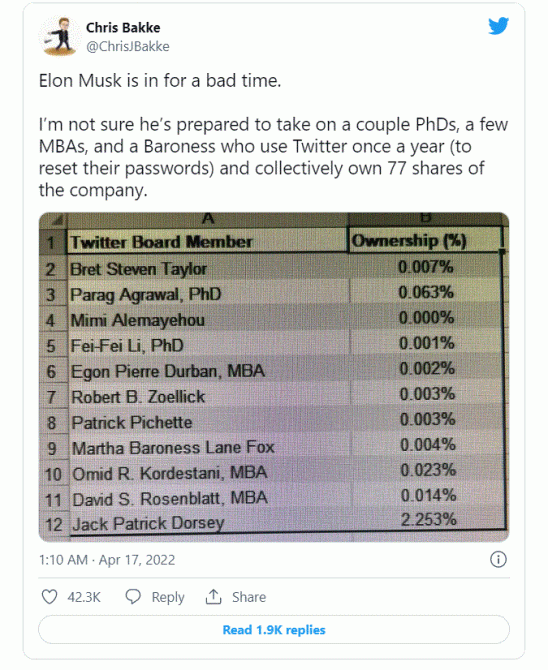The width and height of the screenshot is (548, 670).
Task: Click the 2.253% ownership value in image
Action: coord(429,520)
